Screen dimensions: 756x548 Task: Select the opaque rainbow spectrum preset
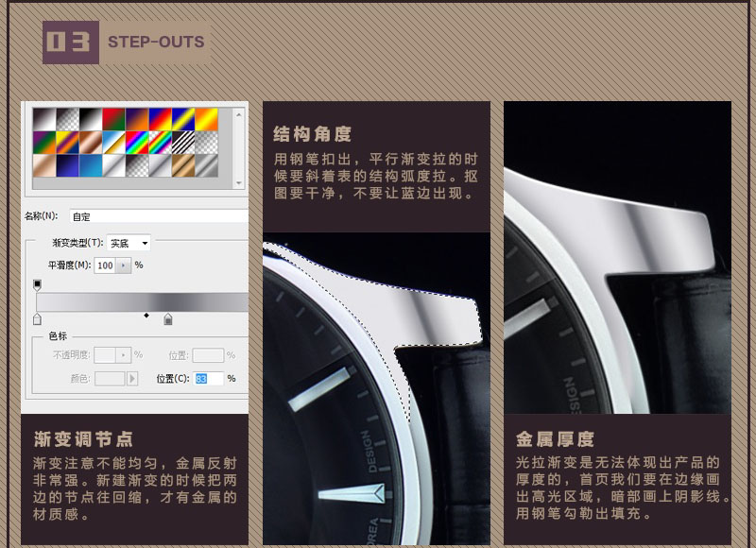(137, 142)
